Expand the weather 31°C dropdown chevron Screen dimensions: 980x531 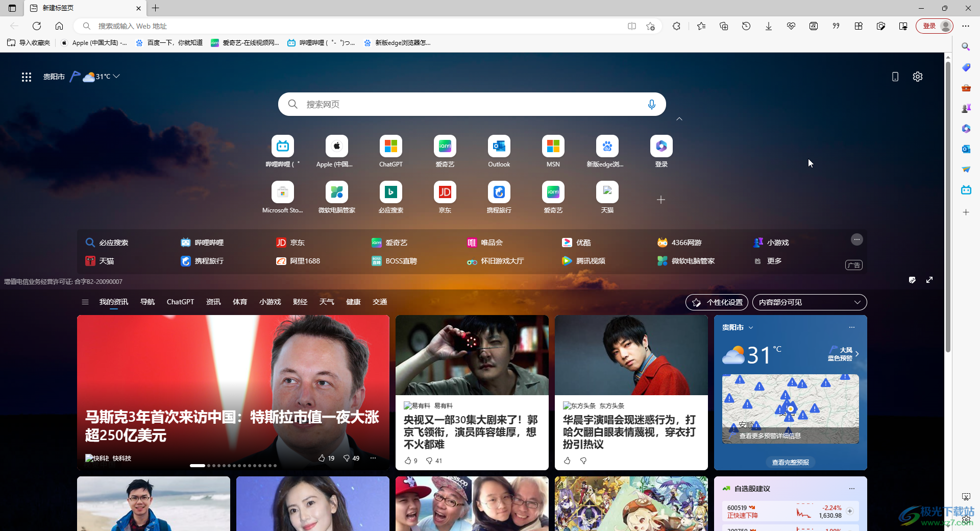click(116, 76)
